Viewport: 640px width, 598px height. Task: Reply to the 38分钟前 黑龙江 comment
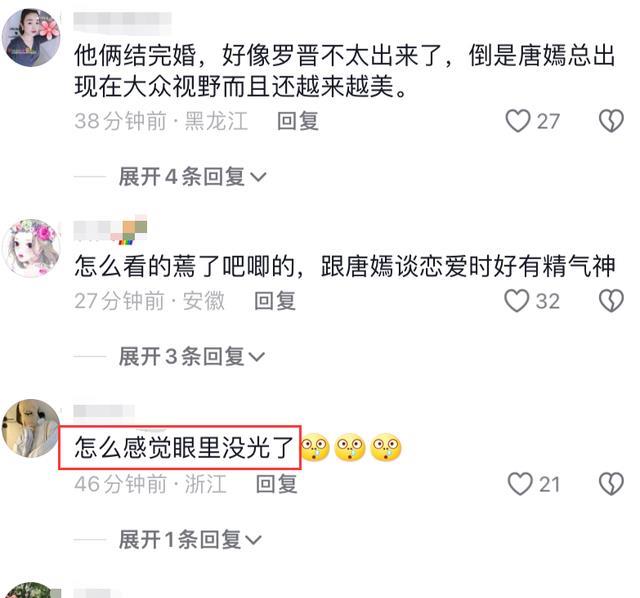pyautogui.click(x=298, y=121)
